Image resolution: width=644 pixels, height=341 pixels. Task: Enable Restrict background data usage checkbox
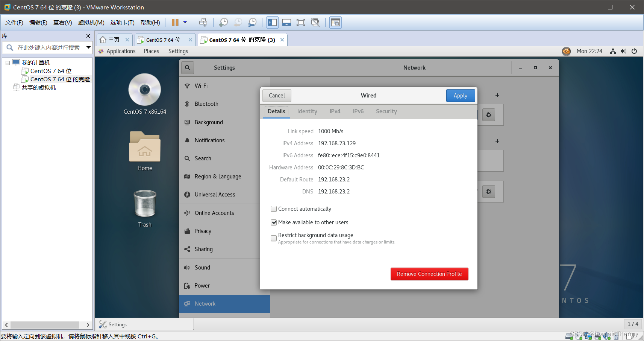274,238
